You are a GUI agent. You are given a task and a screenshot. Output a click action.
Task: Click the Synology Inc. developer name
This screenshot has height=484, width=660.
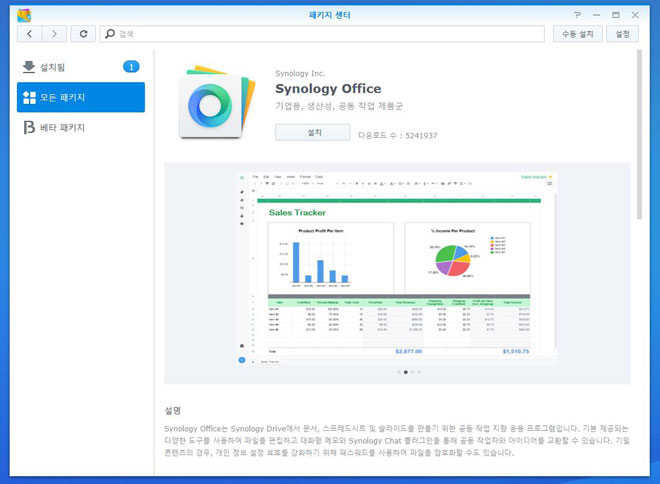coord(300,73)
